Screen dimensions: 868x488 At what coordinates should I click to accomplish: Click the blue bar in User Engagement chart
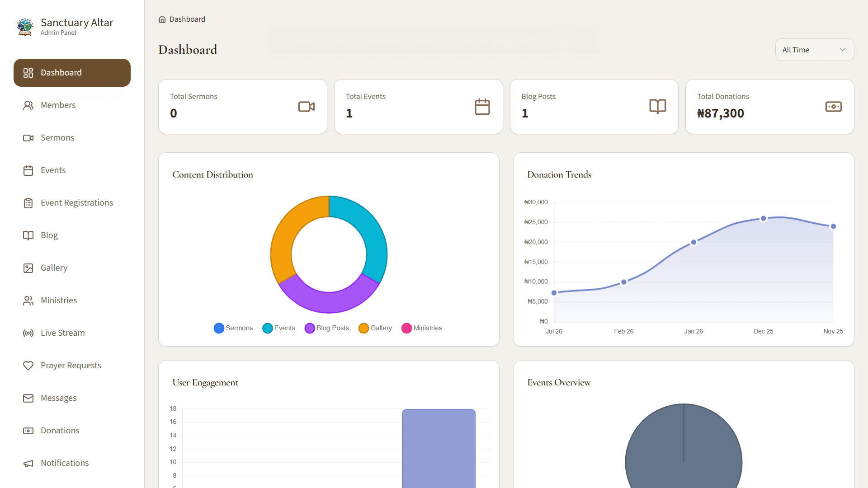click(439, 448)
